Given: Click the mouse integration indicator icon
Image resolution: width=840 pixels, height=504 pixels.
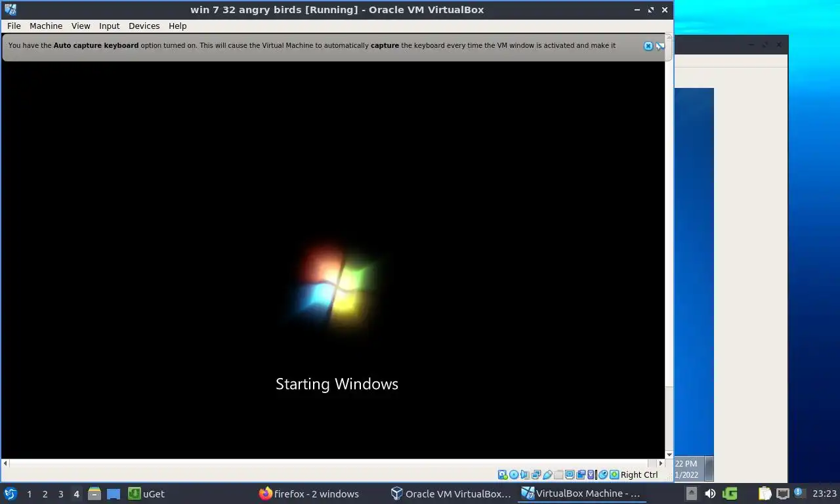Looking at the screenshot, I should [603, 474].
